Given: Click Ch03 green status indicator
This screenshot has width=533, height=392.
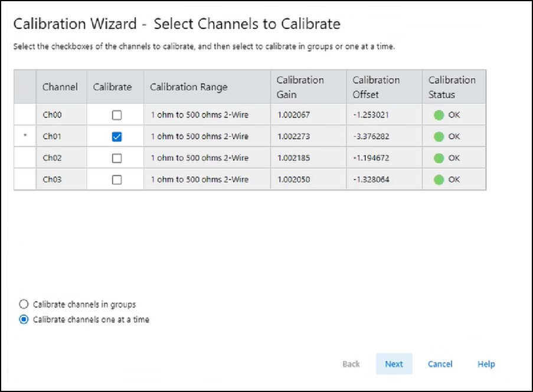Looking at the screenshot, I should pos(439,180).
